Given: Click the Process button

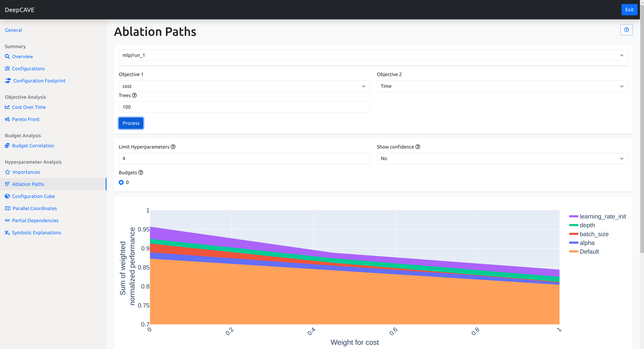Looking at the screenshot, I should point(131,123).
